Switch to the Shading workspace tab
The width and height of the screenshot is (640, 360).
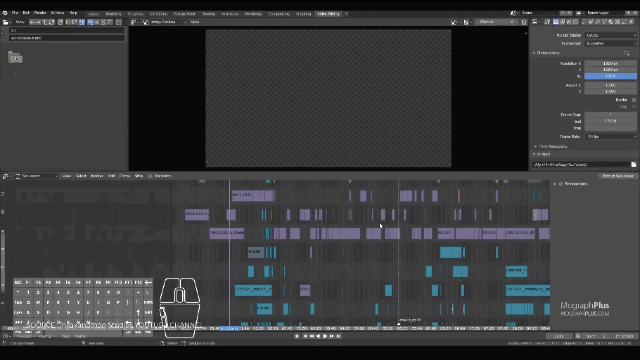click(209, 14)
